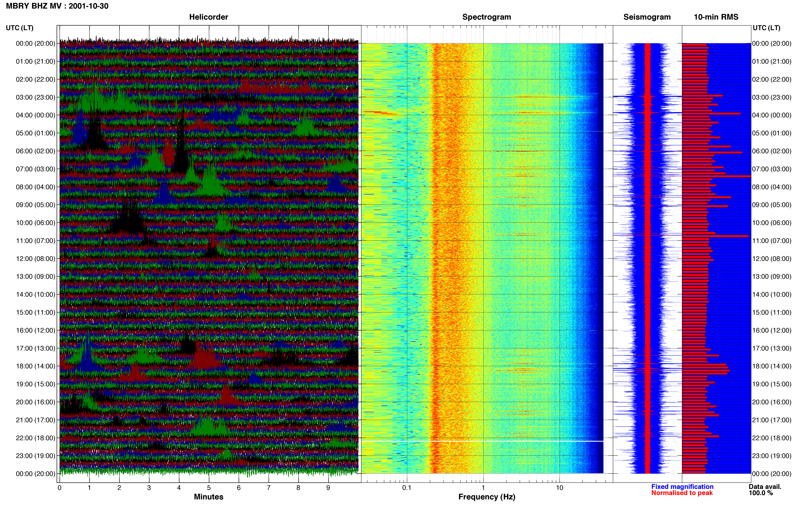Click 09:00 (05:00) on the RMS-side time axis
The height and width of the screenshot is (508, 812).
pyautogui.click(x=772, y=205)
